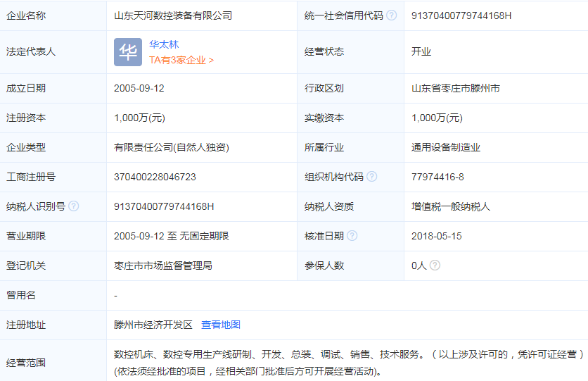The image size is (588, 381).
Task: Select organization code 77974416-8
Action: pos(437,177)
